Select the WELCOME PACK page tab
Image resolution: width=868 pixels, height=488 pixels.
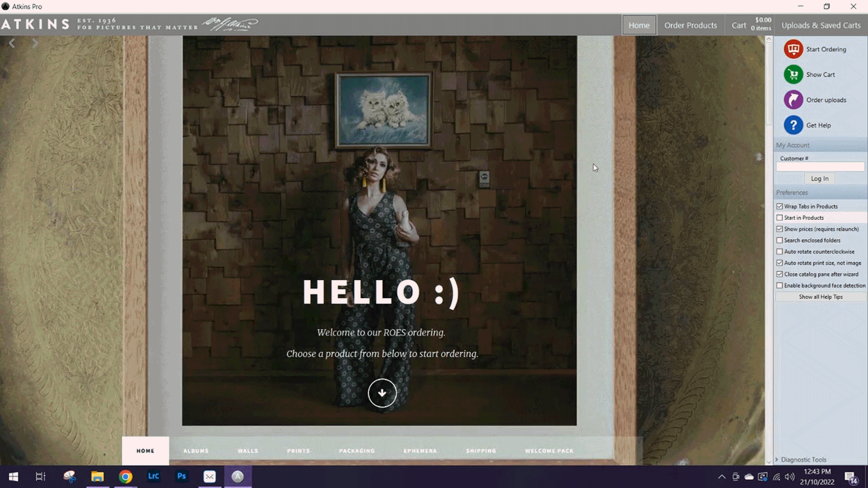click(x=549, y=451)
